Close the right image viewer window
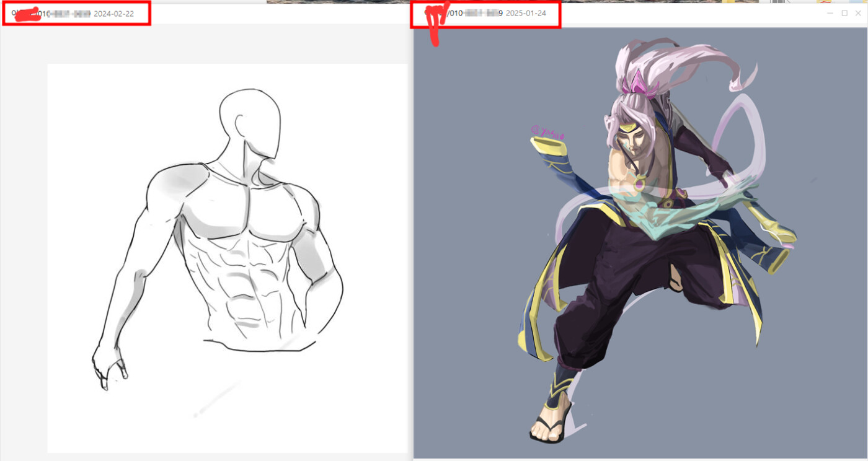This screenshot has height=461, width=868. point(859,13)
